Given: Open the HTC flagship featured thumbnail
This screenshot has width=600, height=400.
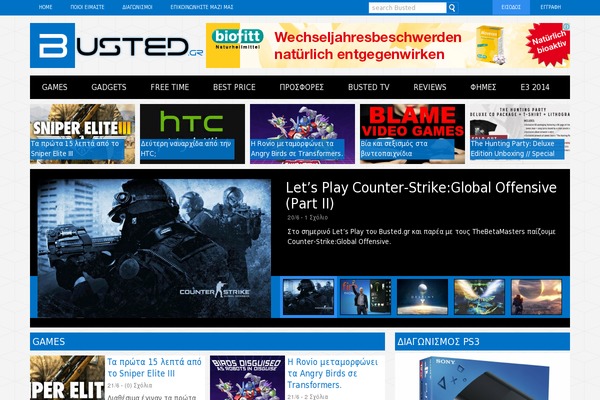Looking at the screenshot, I should tap(192, 134).
